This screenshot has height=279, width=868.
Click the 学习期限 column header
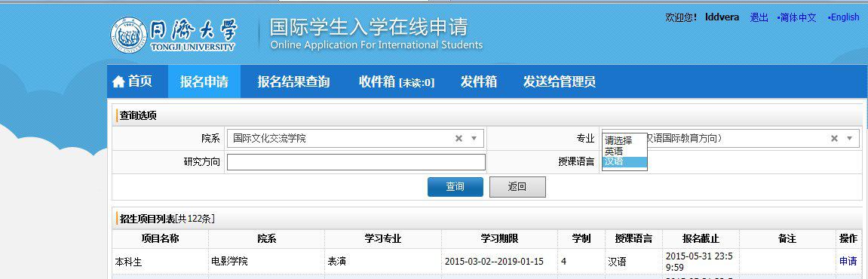click(x=499, y=238)
